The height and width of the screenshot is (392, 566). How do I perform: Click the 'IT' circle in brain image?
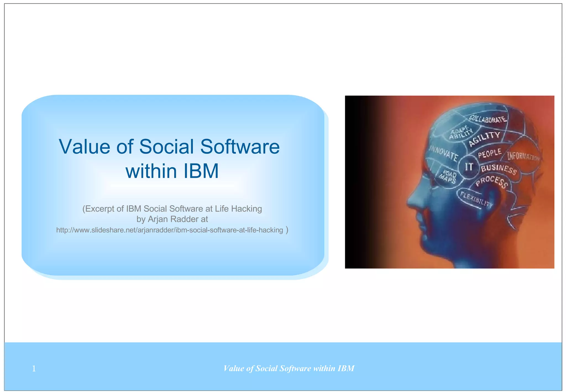[469, 167]
